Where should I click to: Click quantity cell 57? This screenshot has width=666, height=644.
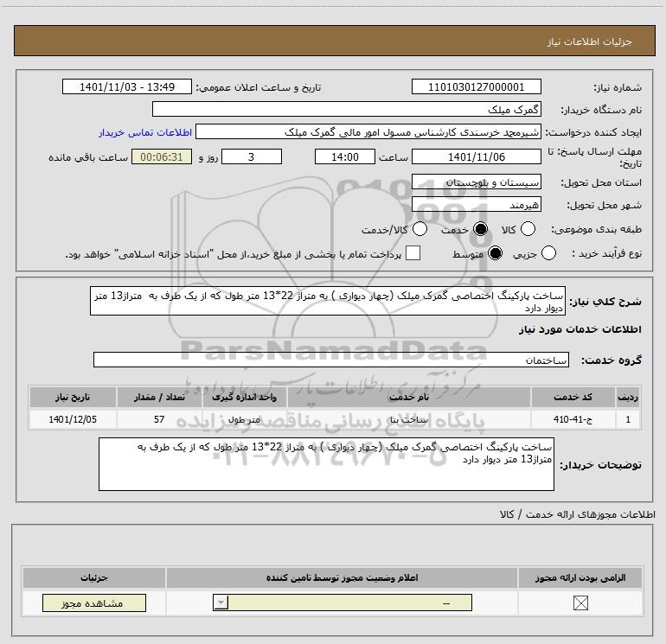tap(159, 419)
